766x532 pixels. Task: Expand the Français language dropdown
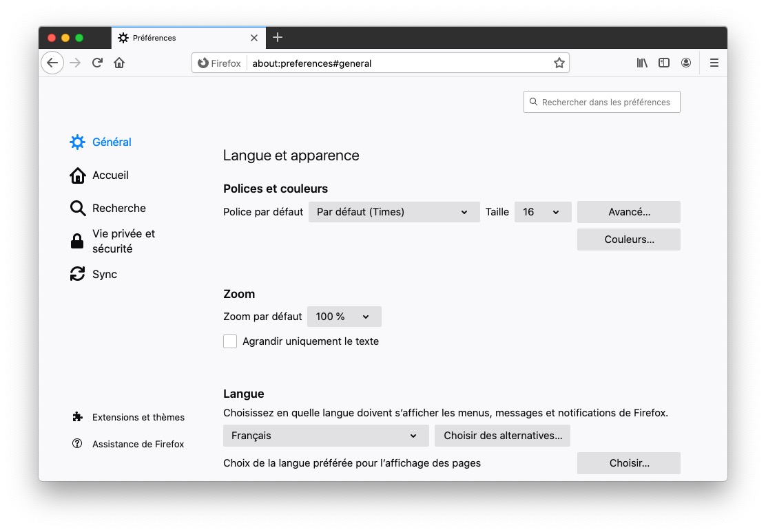326,436
